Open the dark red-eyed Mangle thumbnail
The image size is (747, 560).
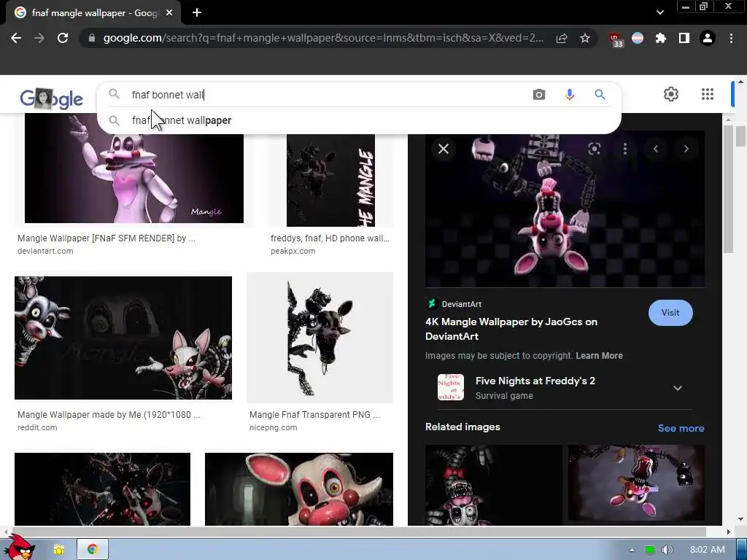(x=102, y=489)
